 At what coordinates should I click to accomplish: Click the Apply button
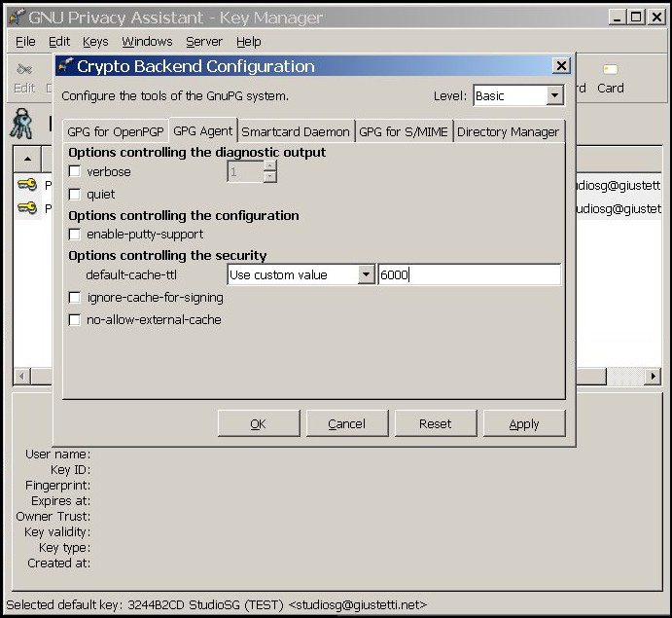tap(524, 423)
